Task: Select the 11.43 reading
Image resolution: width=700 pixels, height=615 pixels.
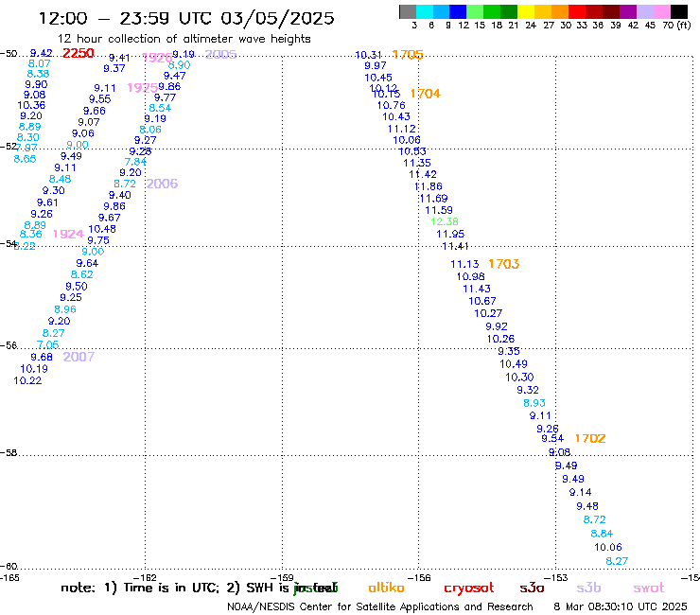Action: [x=477, y=289]
